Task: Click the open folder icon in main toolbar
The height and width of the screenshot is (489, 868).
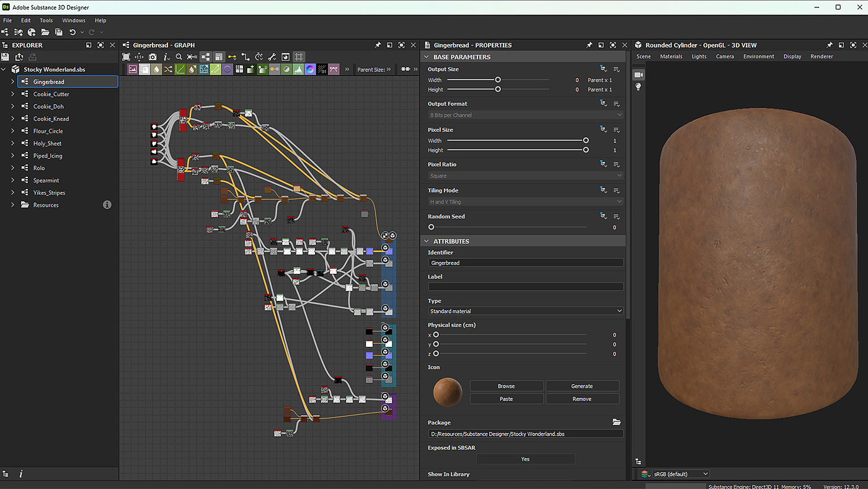Action: tap(45, 32)
